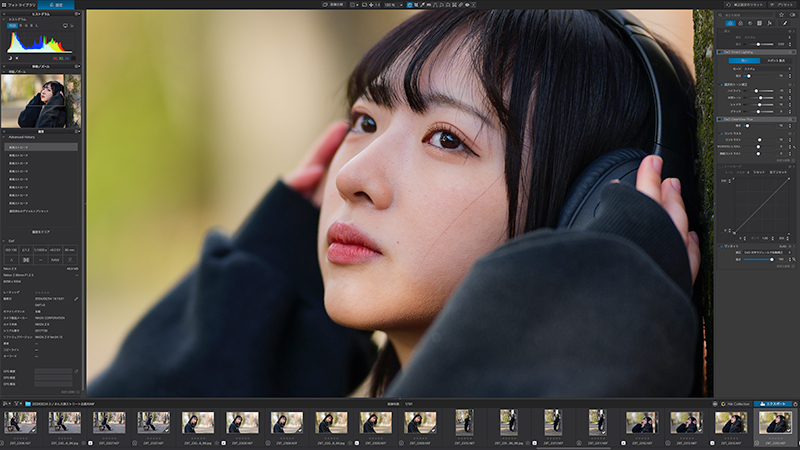Open the Presets button
The image size is (800, 450).
[782, 5]
